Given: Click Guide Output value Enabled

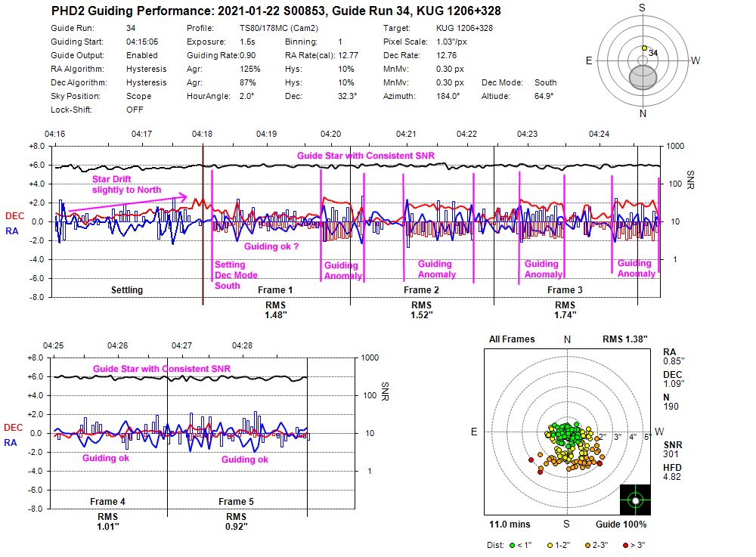Looking at the screenshot, I should (142, 55).
